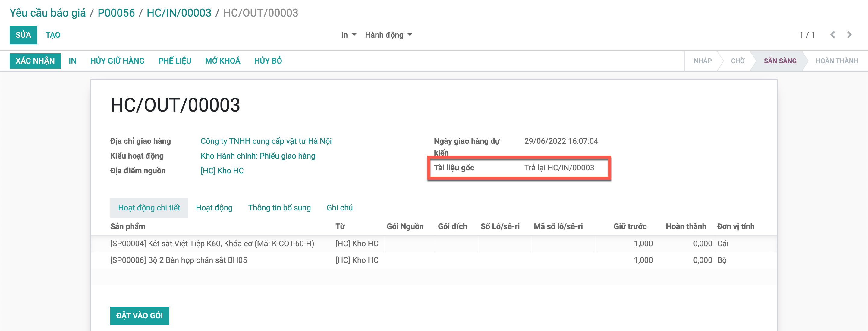The width and height of the screenshot is (868, 331).
Task: Open the In print dropdown
Action: point(348,35)
